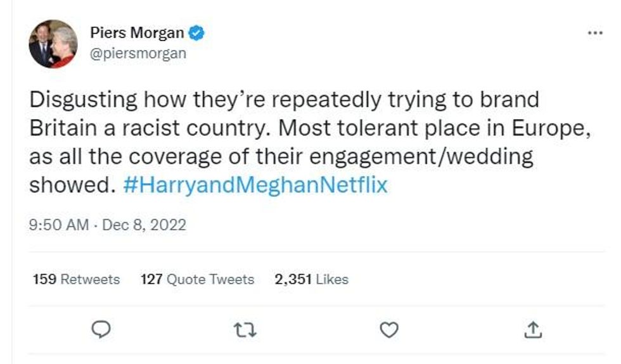The height and width of the screenshot is (364, 621).
Task: Open the share icon for this tweet
Action: [x=533, y=329]
